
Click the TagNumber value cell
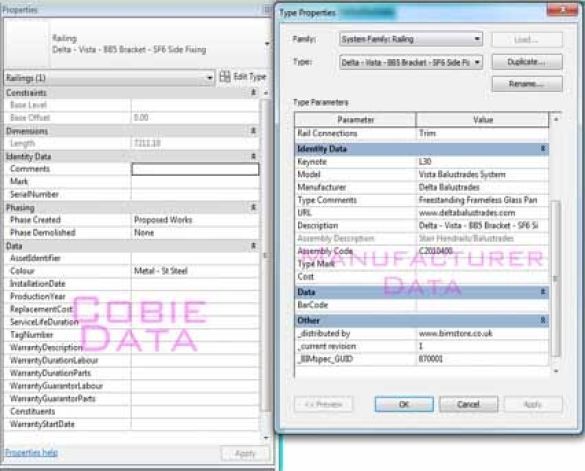click(195, 335)
